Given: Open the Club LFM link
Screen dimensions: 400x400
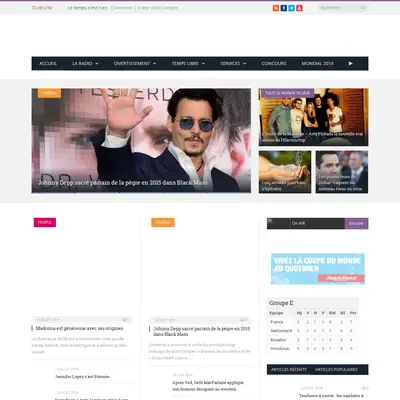Looking at the screenshot, I should coord(42,8).
